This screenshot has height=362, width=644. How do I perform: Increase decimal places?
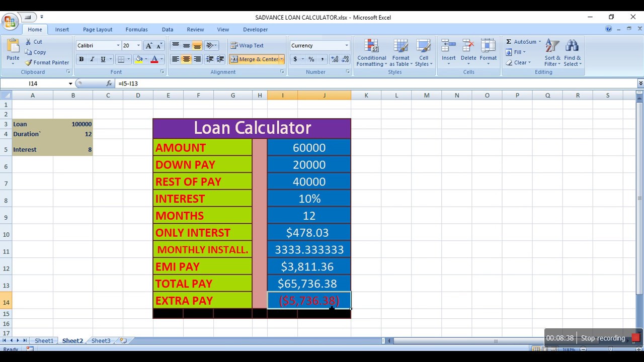(335, 59)
